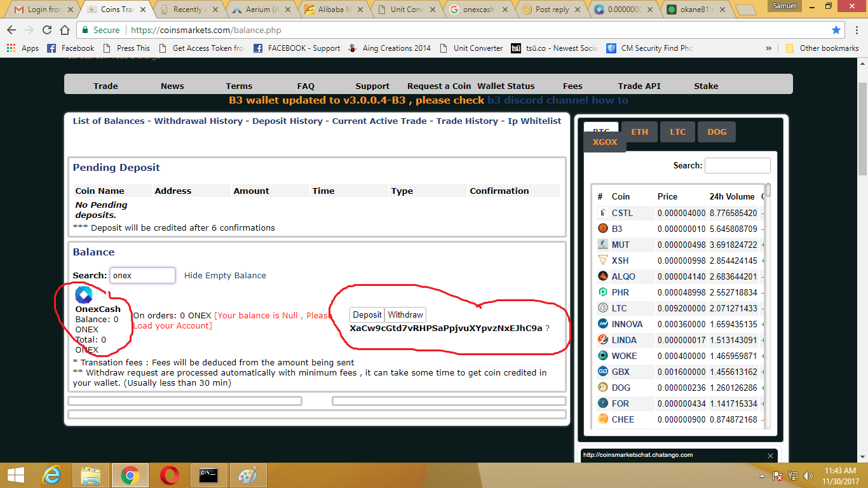Open the FAQ menu item
The image size is (868, 488).
click(306, 86)
